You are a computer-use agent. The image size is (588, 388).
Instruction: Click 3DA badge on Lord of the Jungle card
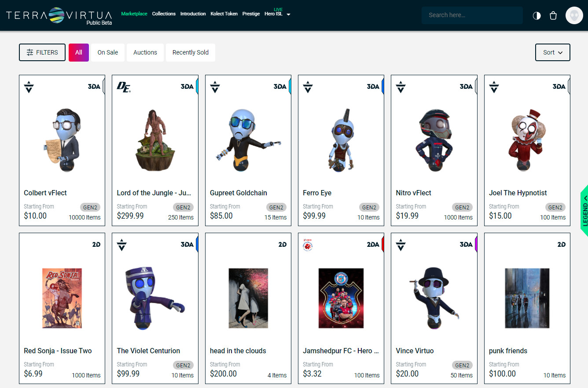click(x=187, y=87)
